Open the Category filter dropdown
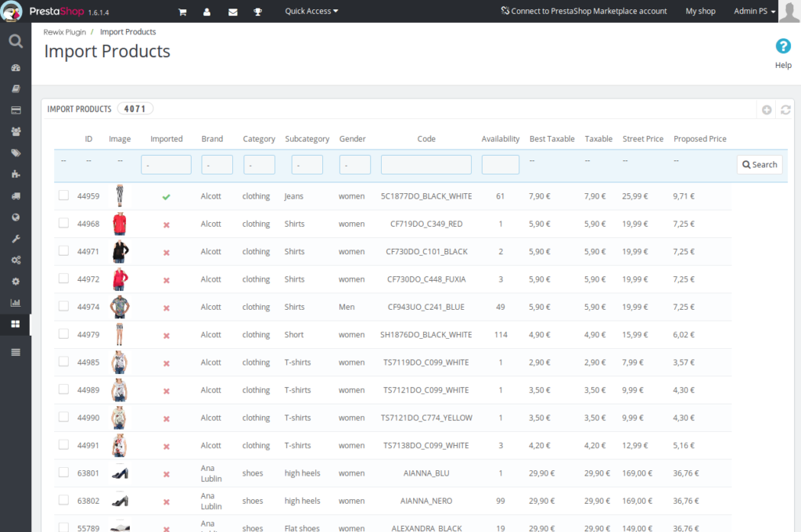The height and width of the screenshot is (532, 801). tap(259, 164)
